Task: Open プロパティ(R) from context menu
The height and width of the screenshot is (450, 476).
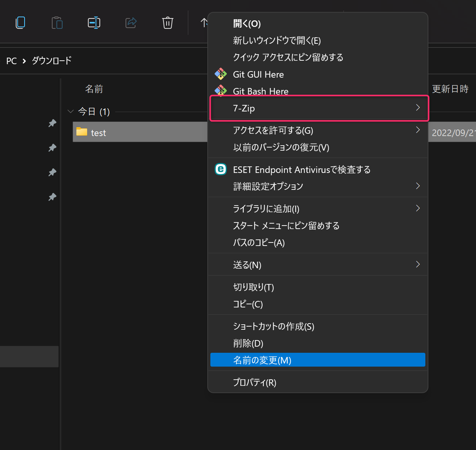Action: tap(255, 382)
